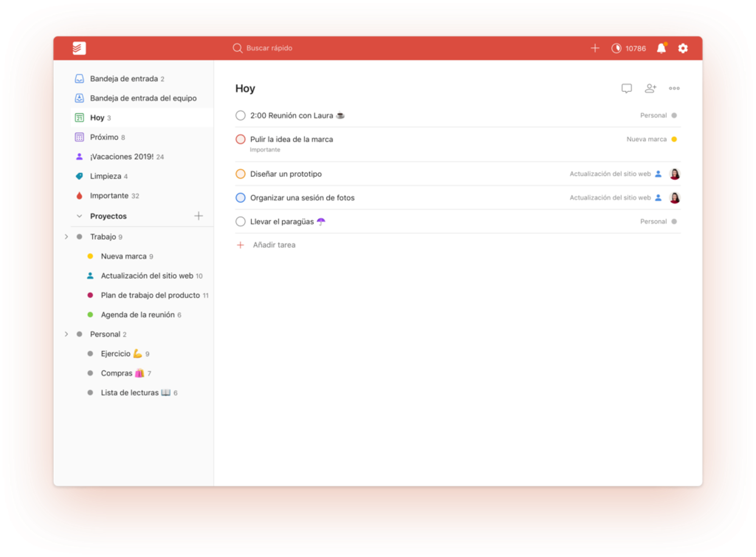Click the Importante filter drop icon
Screen dimensions: 756x557
[x=79, y=196]
